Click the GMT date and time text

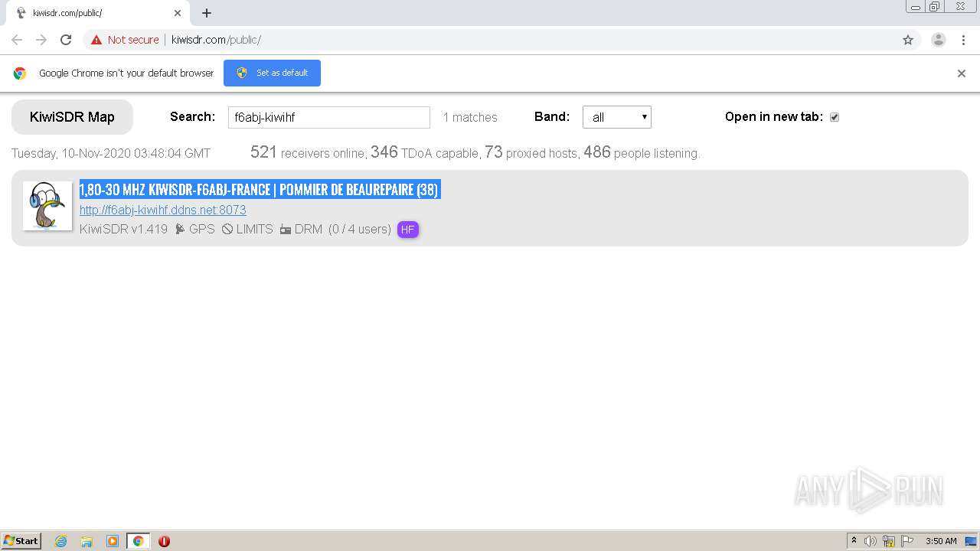coord(111,153)
